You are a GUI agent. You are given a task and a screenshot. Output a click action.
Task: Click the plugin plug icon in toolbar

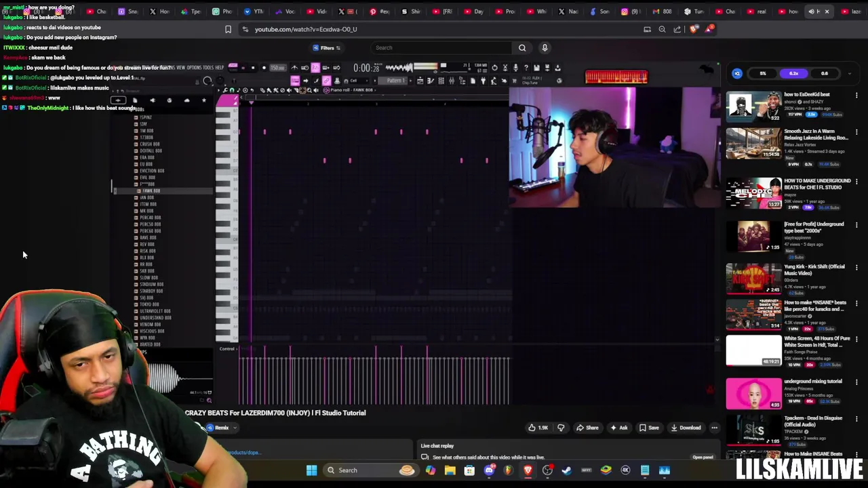[x=483, y=81]
